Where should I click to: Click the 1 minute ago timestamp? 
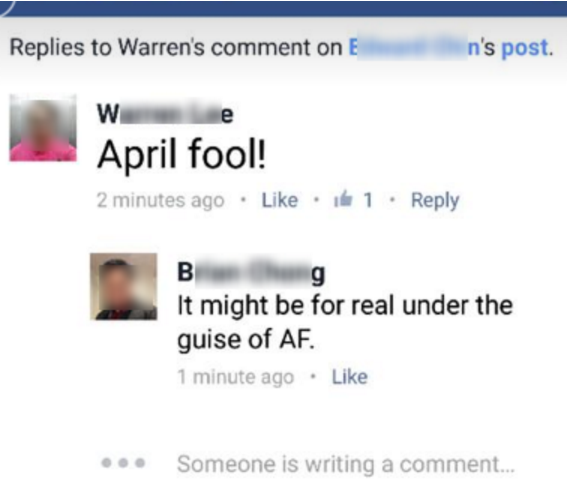[x=236, y=377]
